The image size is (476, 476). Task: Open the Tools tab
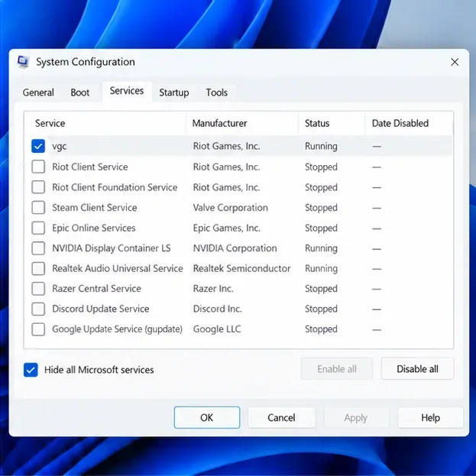(217, 92)
